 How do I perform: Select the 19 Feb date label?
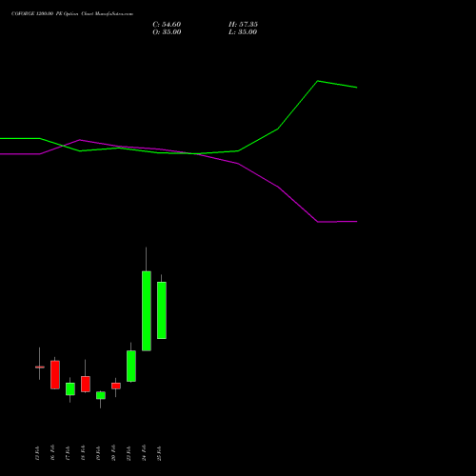98,453
